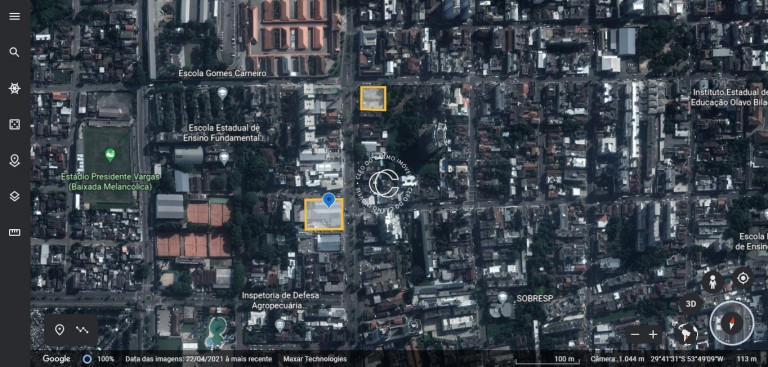This screenshot has width=768, height=367.
Task: Zoom in with the plus button
Action: pyautogui.click(x=653, y=335)
